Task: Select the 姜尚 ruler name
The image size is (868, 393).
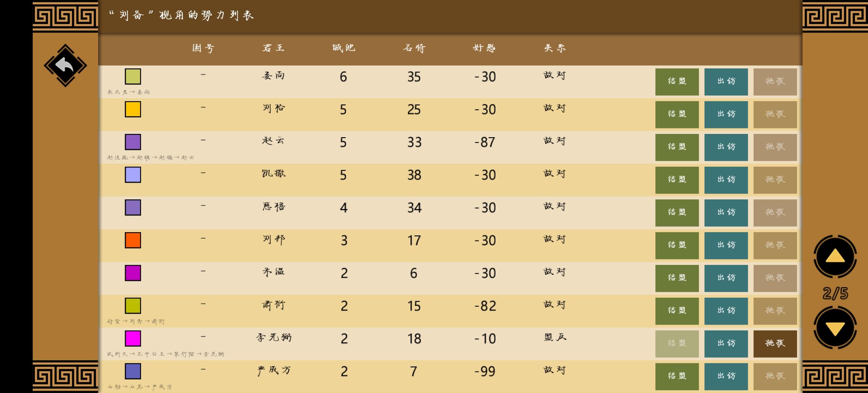Action: point(273,76)
